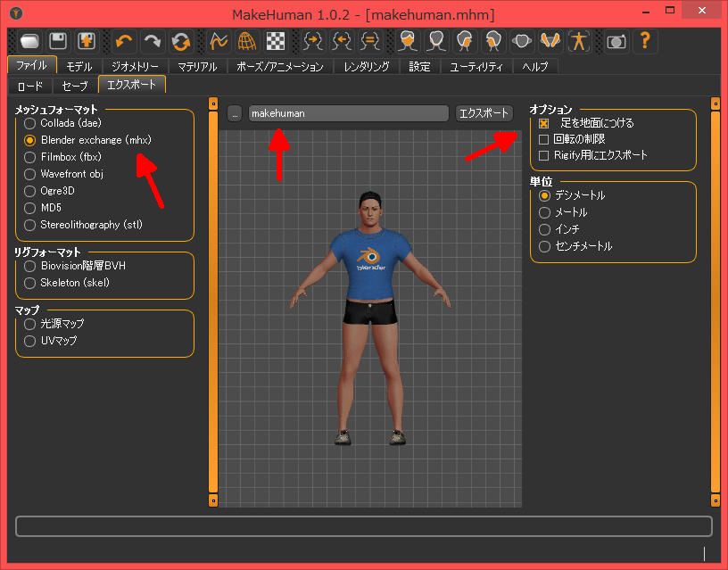This screenshot has width=728, height=570.
Task: Click the full-body Reset camera icon
Action: [x=578, y=41]
